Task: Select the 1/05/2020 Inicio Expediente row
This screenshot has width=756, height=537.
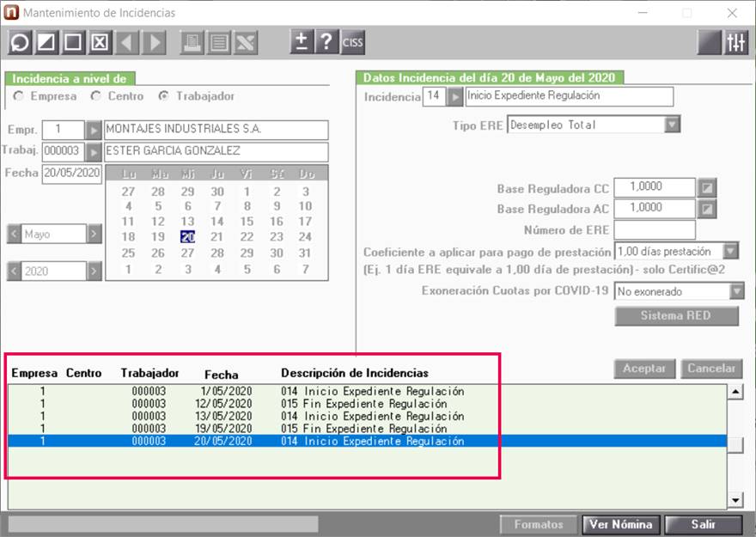Action: coord(367,391)
